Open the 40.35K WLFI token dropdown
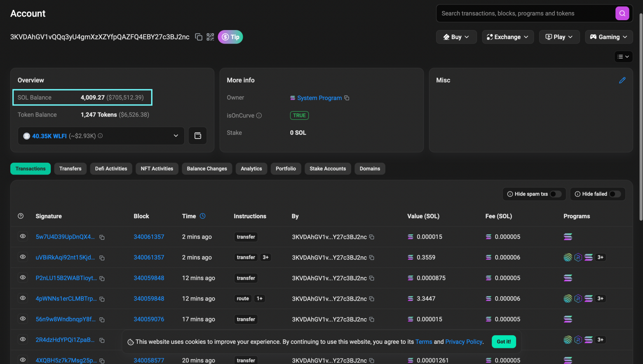643x364 pixels. click(x=176, y=135)
